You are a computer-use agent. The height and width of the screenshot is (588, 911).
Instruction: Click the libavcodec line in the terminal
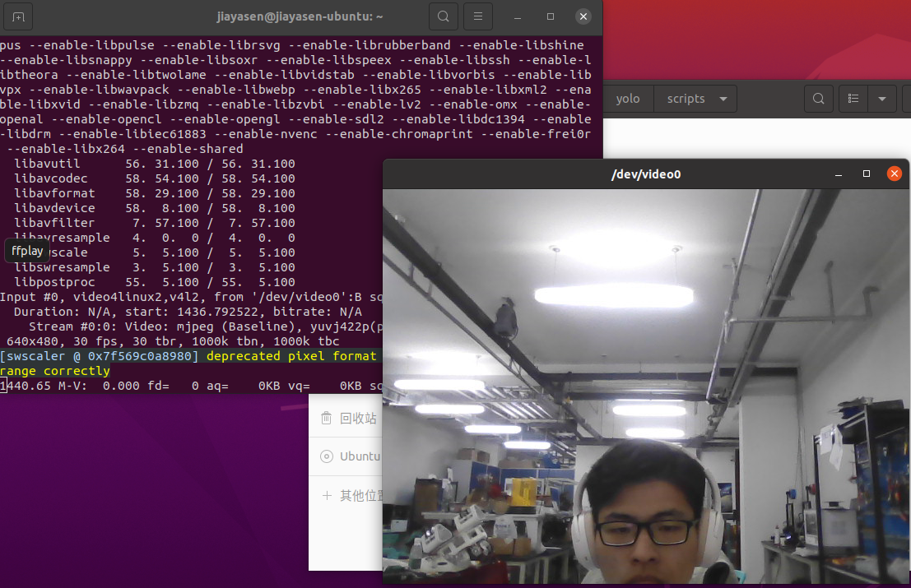(154, 178)
